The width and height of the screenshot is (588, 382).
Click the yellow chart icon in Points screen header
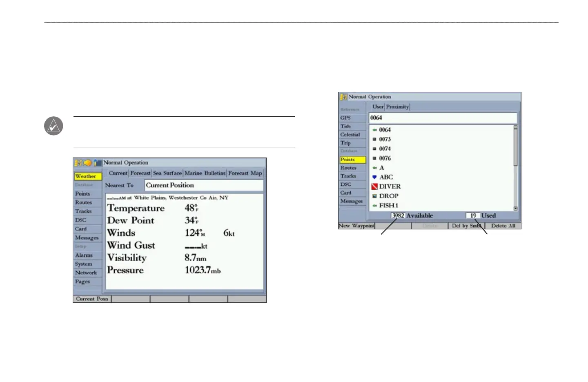(343, 97)
